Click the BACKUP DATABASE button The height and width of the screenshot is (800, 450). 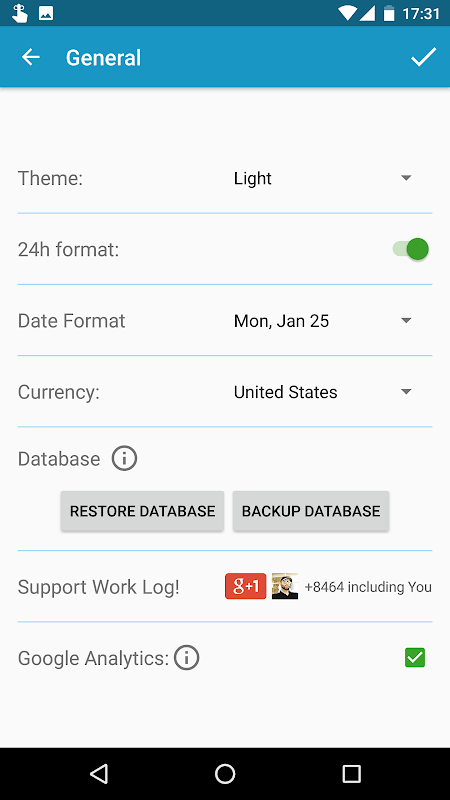311,511
